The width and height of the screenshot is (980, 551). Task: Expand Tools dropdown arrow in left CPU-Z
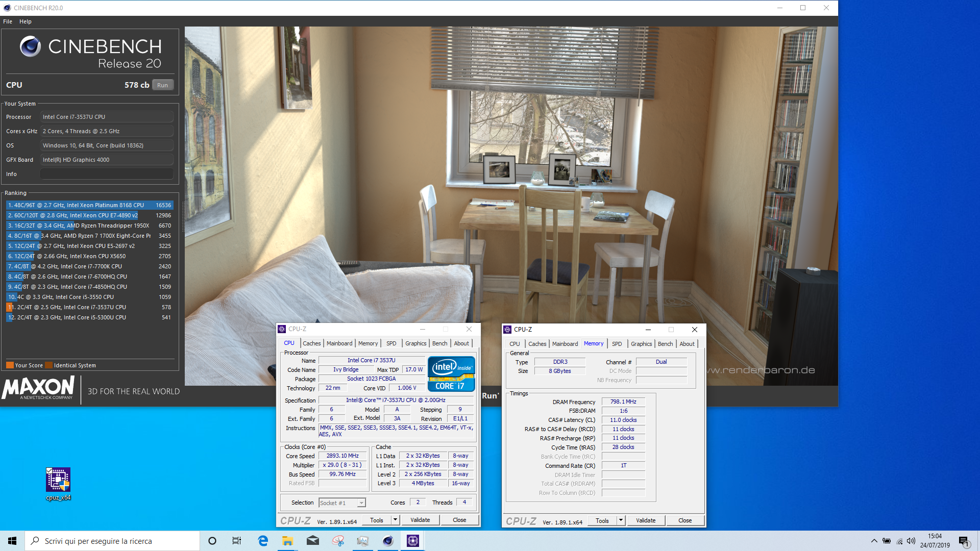tap(395, 520)
